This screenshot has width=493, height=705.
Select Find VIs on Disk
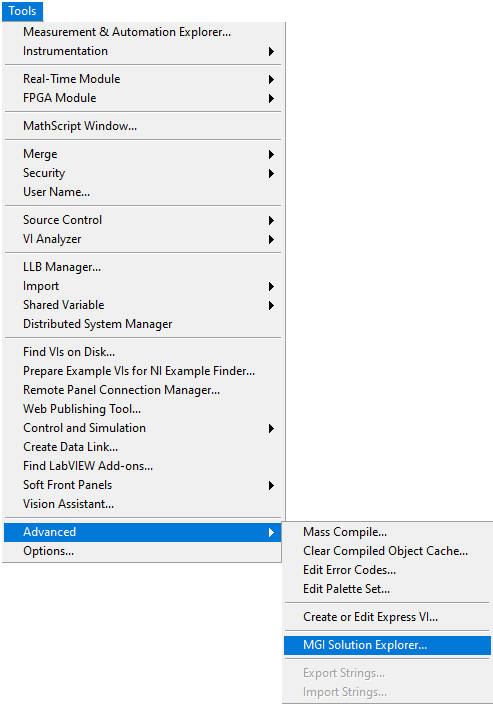[x=142, y=352]
